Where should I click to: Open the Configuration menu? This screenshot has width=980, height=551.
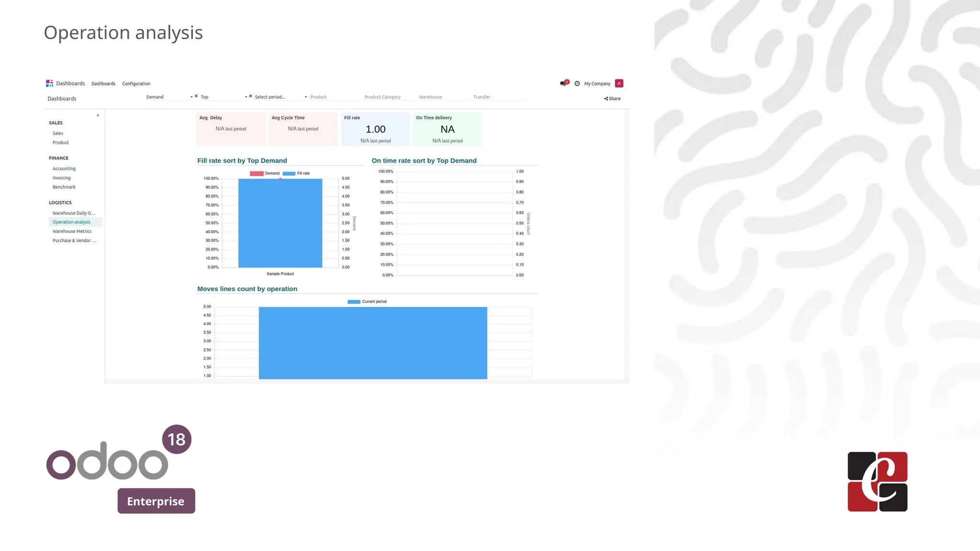pos(136,84)
